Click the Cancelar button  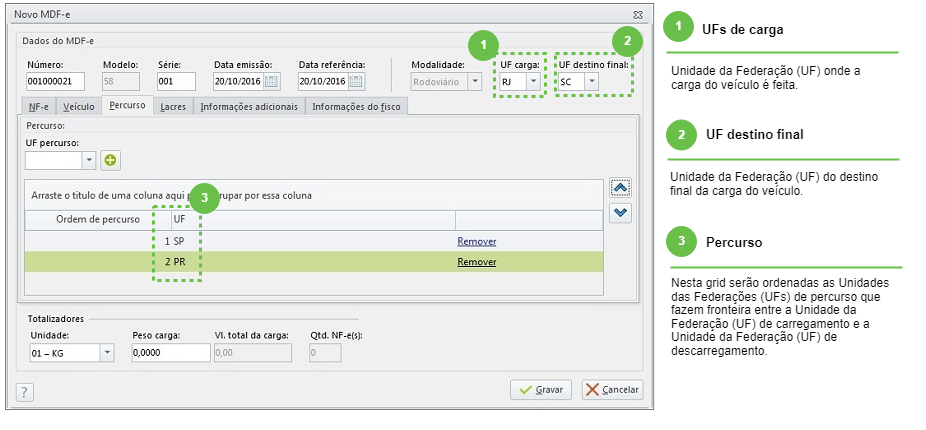click(x=612, y=390)
